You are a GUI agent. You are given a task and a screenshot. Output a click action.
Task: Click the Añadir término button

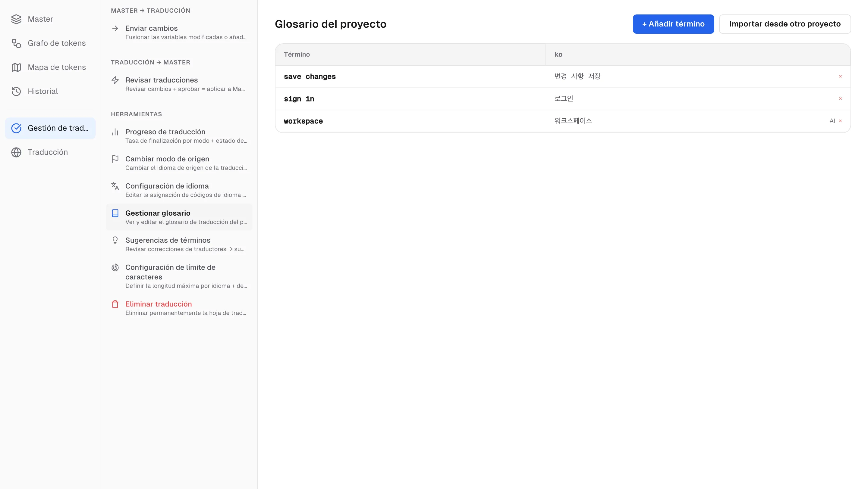pos(673,24)
